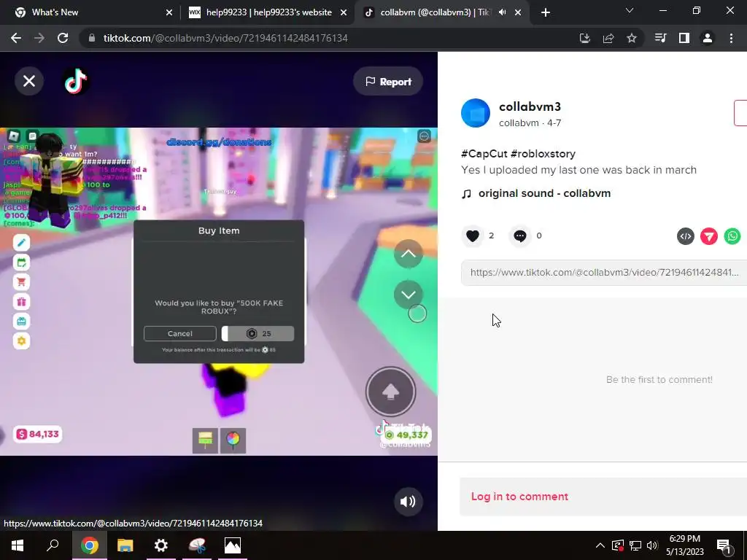Close the help99233 website tab
The width and height of the screenshot is (747, 560).
[x=344, y=13]
